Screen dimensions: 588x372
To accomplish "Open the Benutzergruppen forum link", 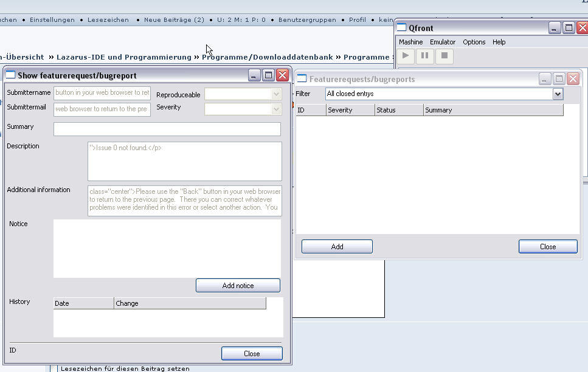I will pyautogui.click(x=307, y=20).
